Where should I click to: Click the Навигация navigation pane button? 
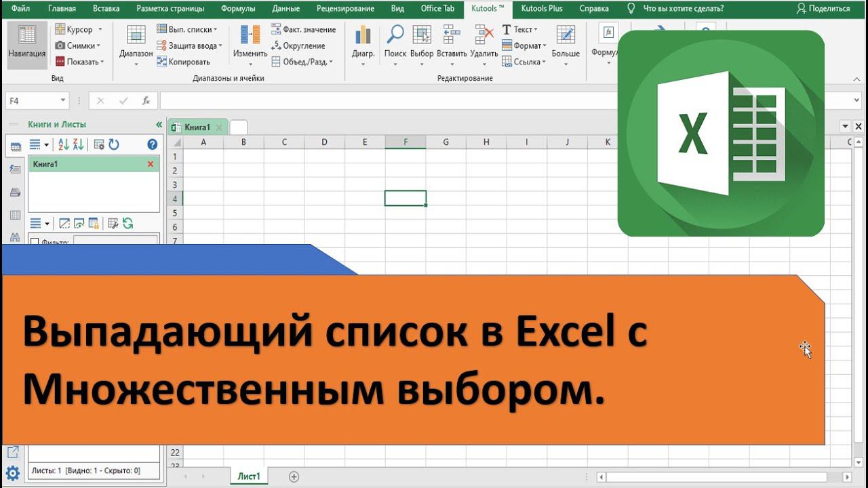27,45
